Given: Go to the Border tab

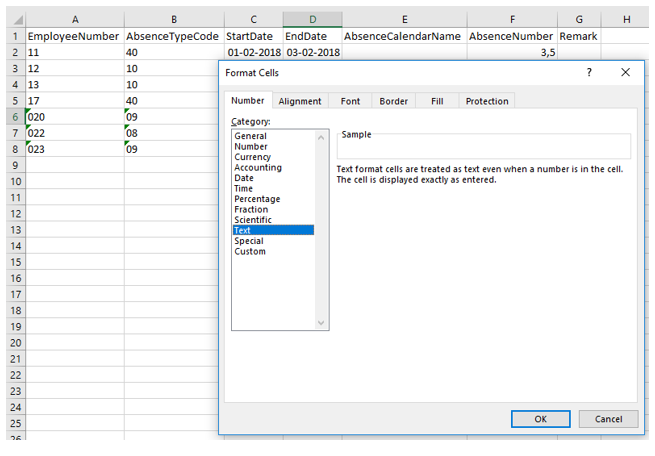Looking at the screenshot, I should (393, 101).
